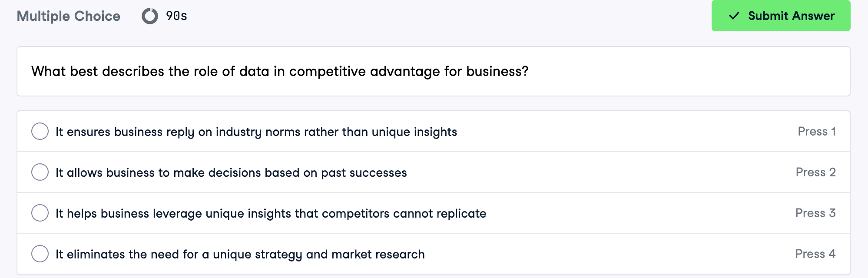This screenshot has width=868, height=278.
Task: Select the unique insights competitors cannot replicate radio
Action: (x=40, y=213)
